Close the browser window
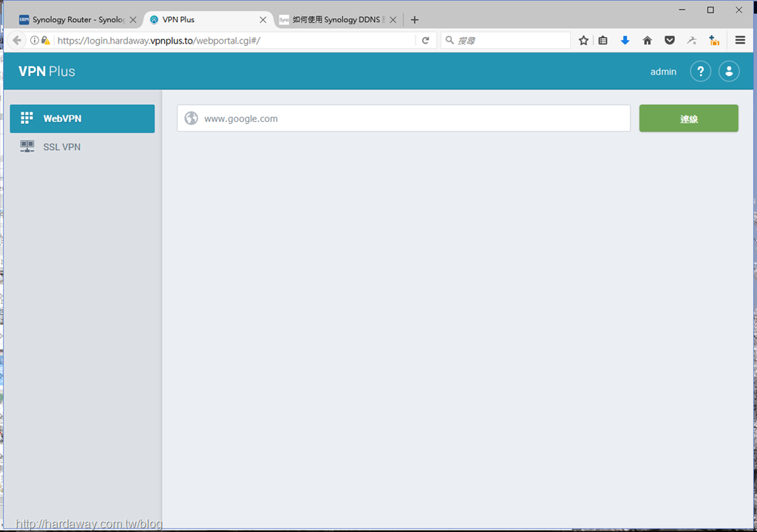 point(739,10)
